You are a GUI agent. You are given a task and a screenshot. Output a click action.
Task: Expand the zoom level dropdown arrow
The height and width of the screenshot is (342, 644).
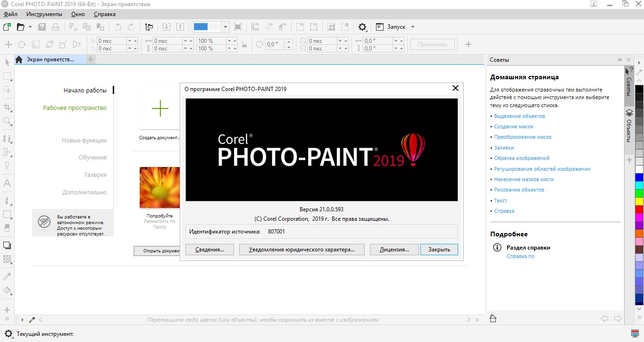click(226, 27)
